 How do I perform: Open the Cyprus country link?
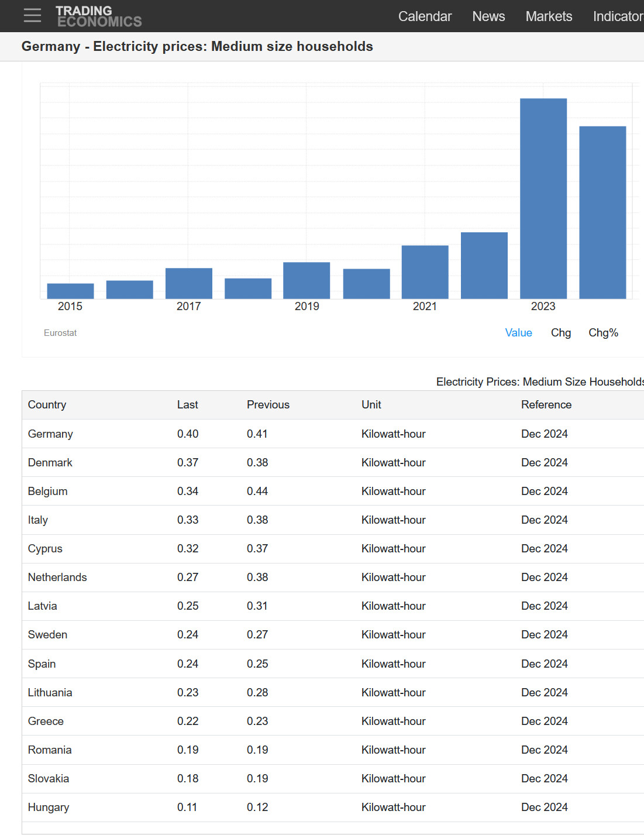pyautogui.click(x=45, y=548)
